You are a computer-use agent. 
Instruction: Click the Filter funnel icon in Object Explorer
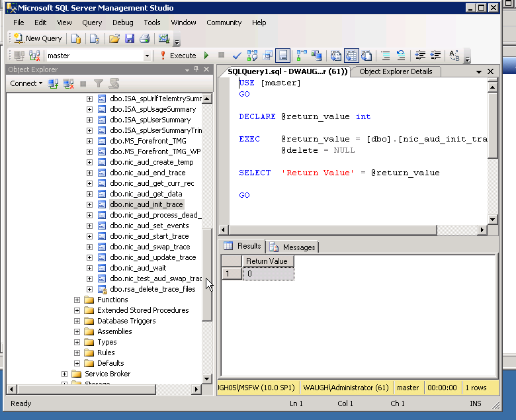tap(99, 83)
